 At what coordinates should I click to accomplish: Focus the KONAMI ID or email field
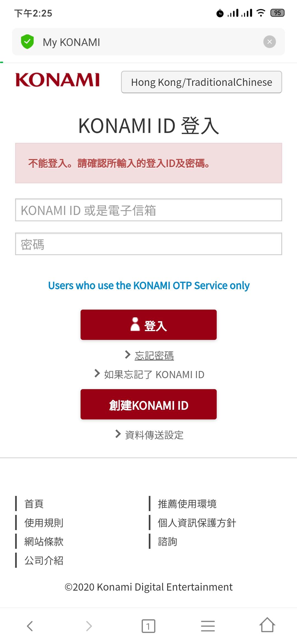coord(148,210)
